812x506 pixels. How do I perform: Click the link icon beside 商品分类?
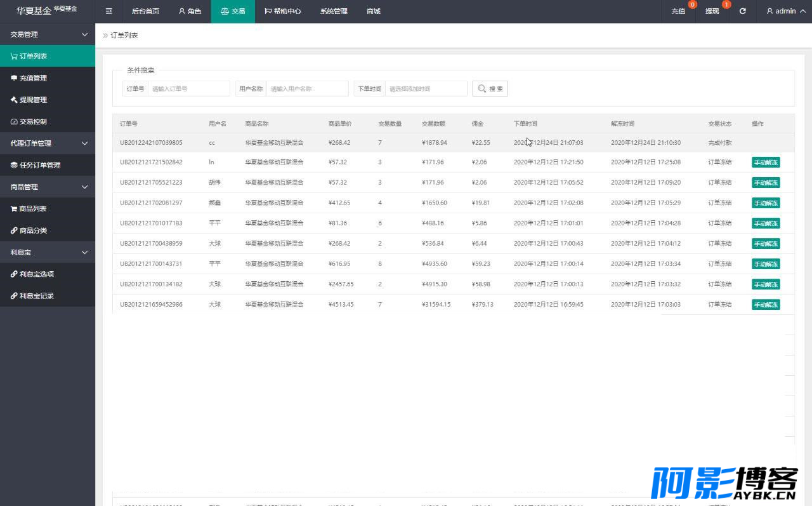pos(14,230)
